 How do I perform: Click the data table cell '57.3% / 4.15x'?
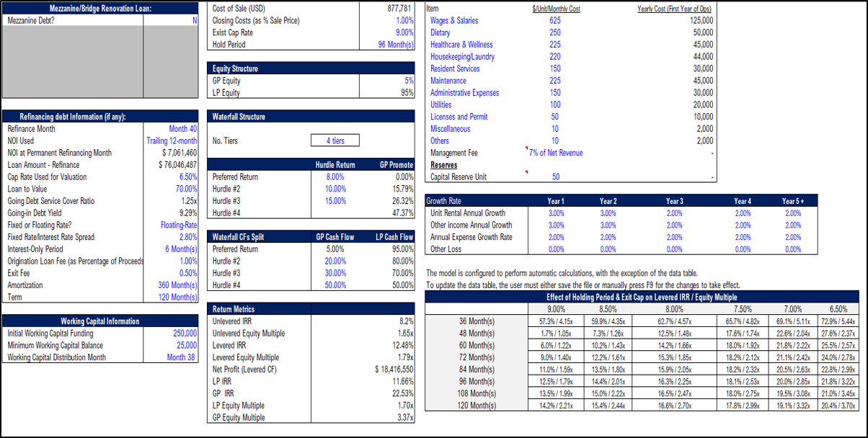[x=556, y=321]
